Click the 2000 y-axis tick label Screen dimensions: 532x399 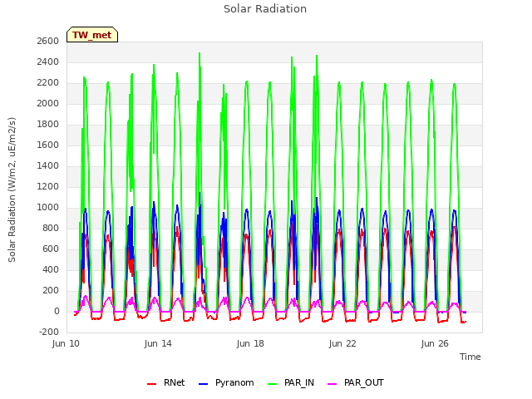[x=48, y=103]
